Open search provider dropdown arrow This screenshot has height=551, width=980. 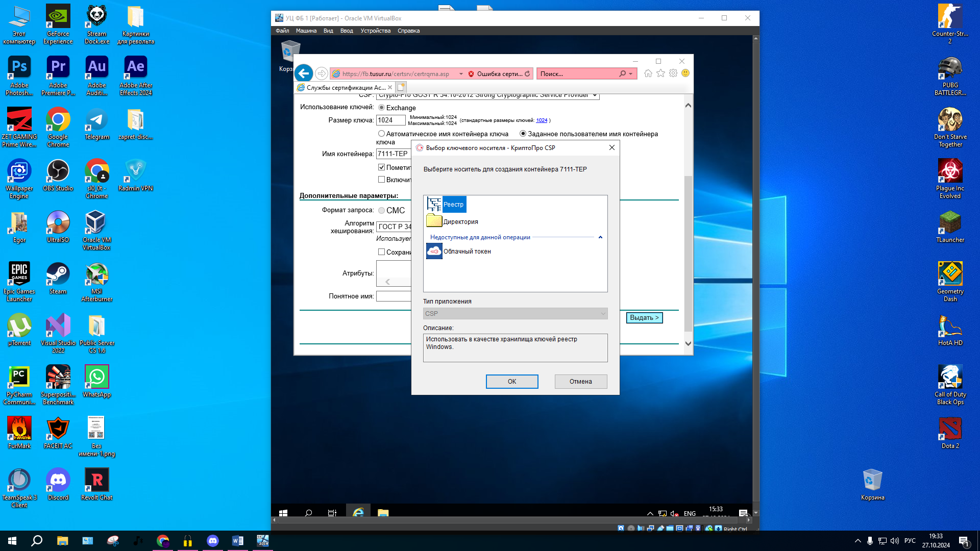click(631, 74)
